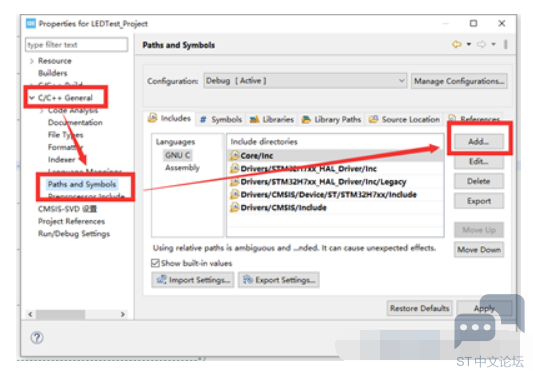This screenshot has height=377, width=533.
Task: Click the Add... button
Action: click(479, 141)
